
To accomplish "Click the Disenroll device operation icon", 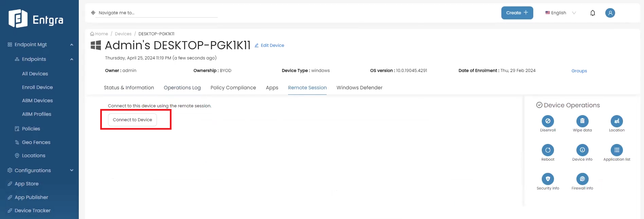I will tap(548, 121).
